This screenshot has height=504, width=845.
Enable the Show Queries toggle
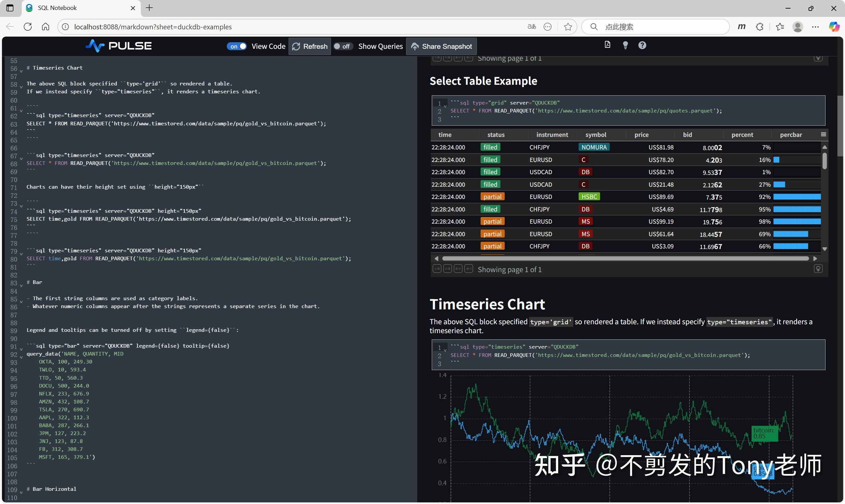coord(343,46)
